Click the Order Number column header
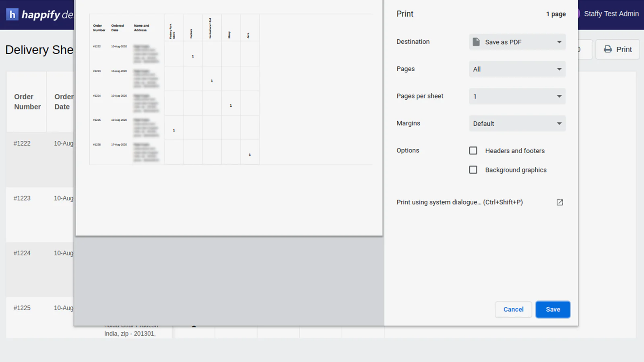Screen dimensions: 644x362 pyautogui.click(x=27, y=102)
